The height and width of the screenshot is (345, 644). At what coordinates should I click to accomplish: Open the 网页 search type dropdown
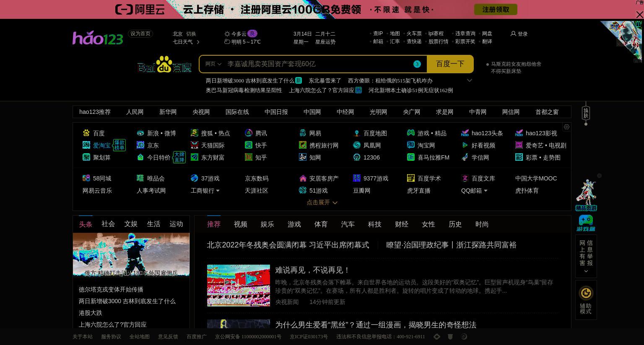(x=213, y=64)
